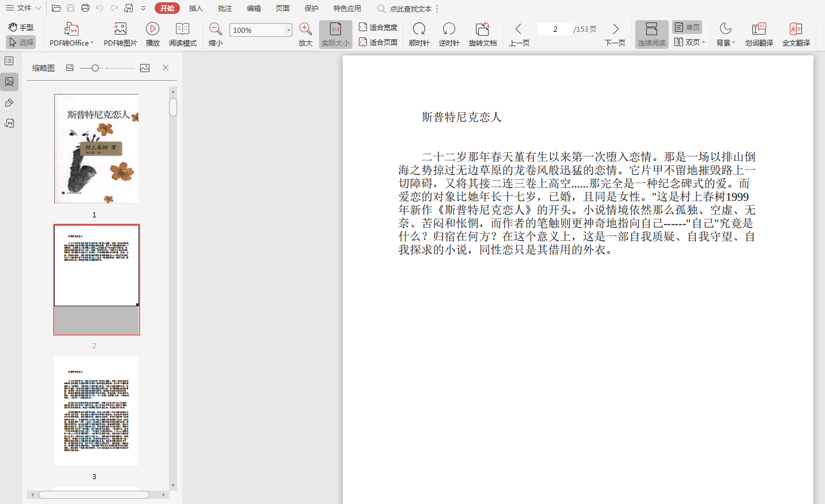Switch to 双页 double page layout
Screen dimensions: 825x504
point(689,42)
